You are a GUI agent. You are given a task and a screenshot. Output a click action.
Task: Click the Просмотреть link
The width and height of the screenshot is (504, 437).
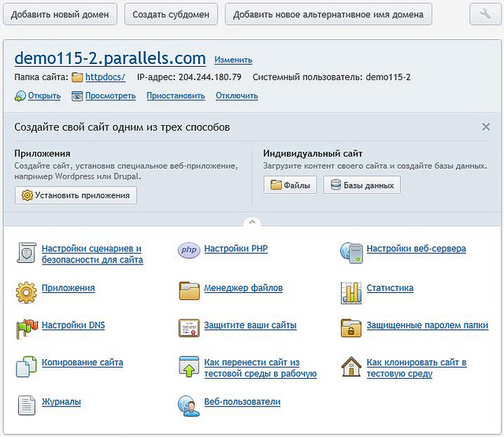coord(110,96)
